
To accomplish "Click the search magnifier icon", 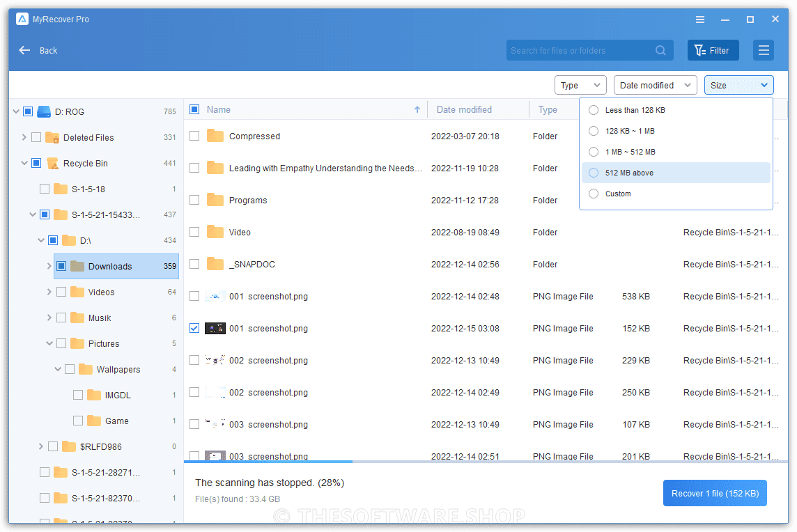I will [660, 50].
